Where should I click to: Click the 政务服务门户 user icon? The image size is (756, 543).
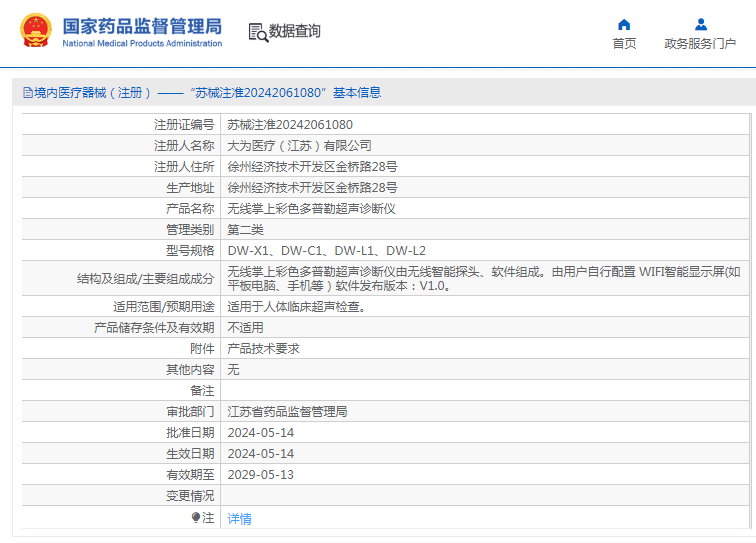click(x=701, y=24)
